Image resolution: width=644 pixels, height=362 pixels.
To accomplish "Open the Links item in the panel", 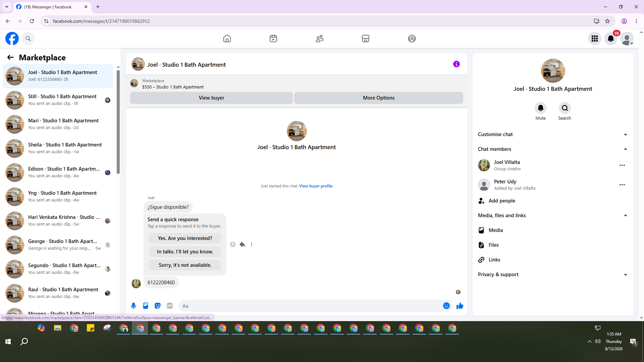I will 553,260.
